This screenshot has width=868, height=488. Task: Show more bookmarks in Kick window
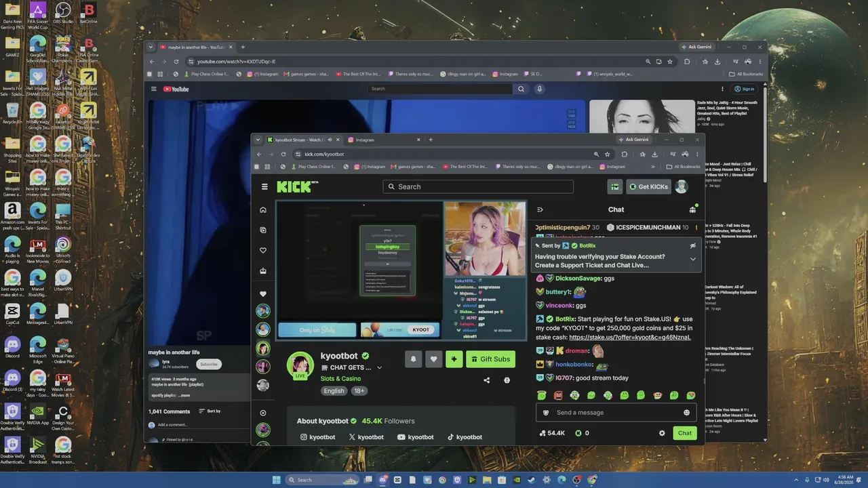[653, 167]
